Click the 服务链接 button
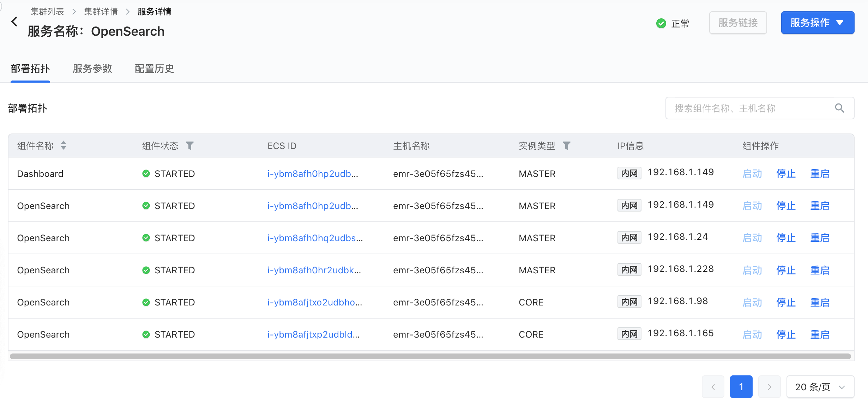This screenshot has height=416, width=868. (738, 23)
